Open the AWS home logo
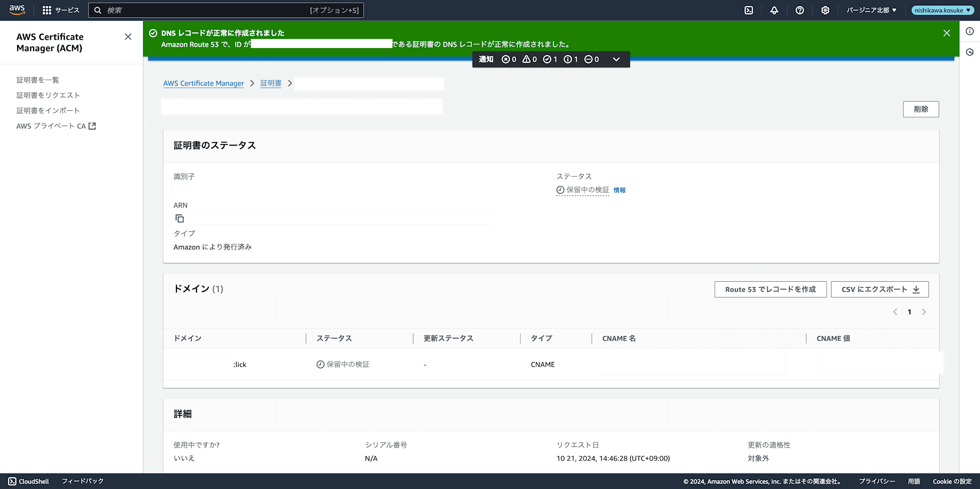The height and width of the screenshot is (489, 980). [x=17, y=10]
